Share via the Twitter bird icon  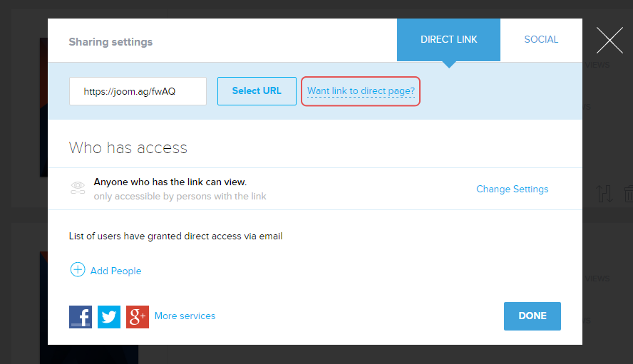109,316
